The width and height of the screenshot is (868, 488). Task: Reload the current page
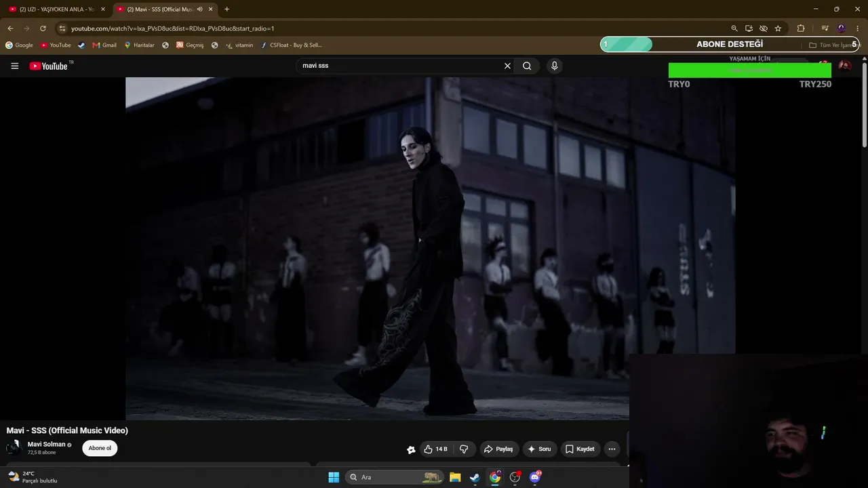[43, 28]
